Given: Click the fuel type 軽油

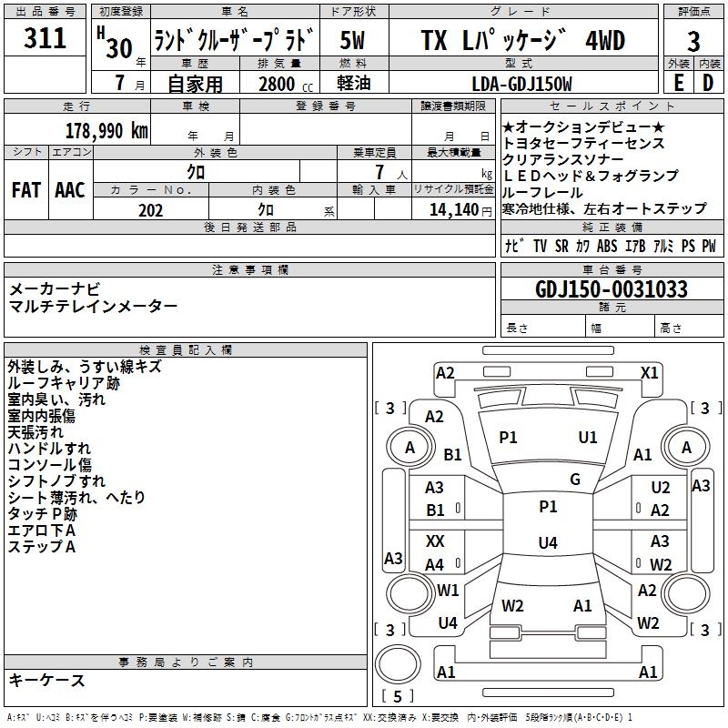Looking at the screenshot, I should (x=353, y=83).
